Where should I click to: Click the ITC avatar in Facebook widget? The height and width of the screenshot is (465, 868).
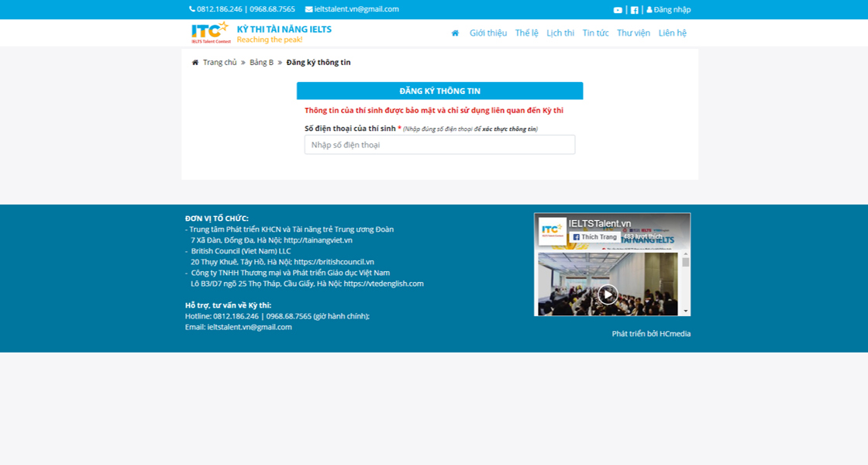coord(553,229)
